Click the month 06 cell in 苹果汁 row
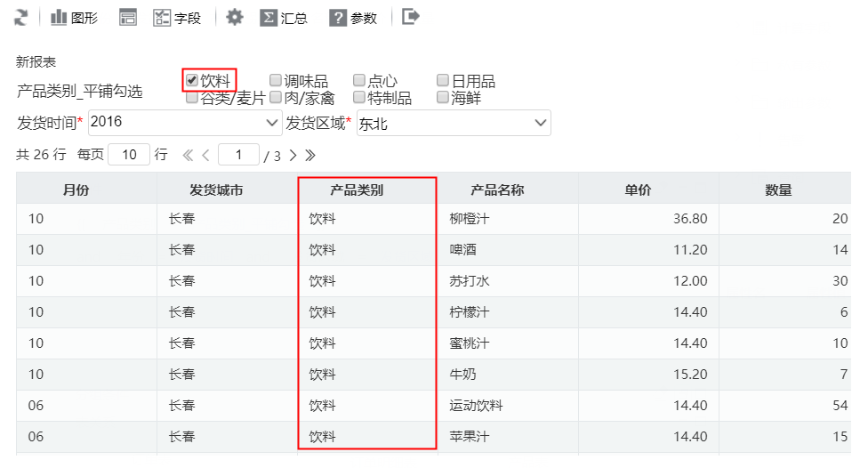 click(x=86, y=437)
